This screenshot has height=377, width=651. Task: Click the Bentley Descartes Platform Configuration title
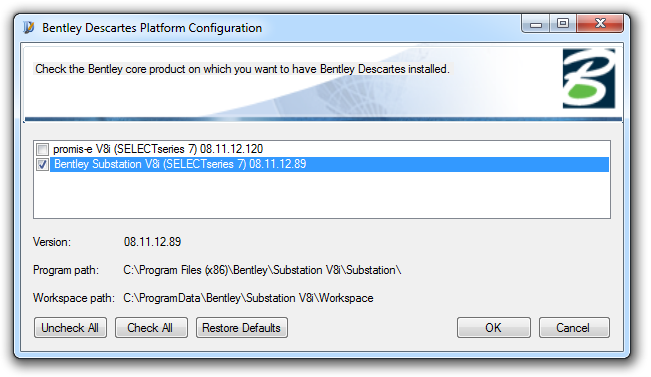152,28
